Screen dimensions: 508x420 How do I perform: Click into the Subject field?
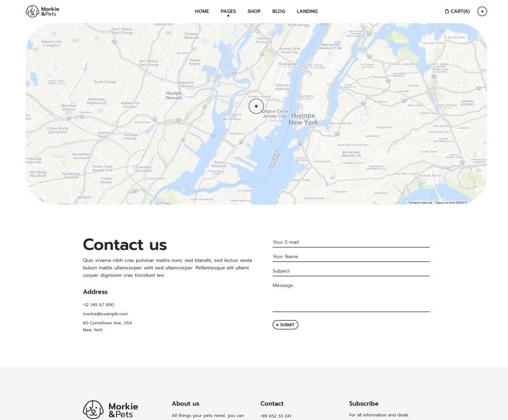[x=351, y=271]
